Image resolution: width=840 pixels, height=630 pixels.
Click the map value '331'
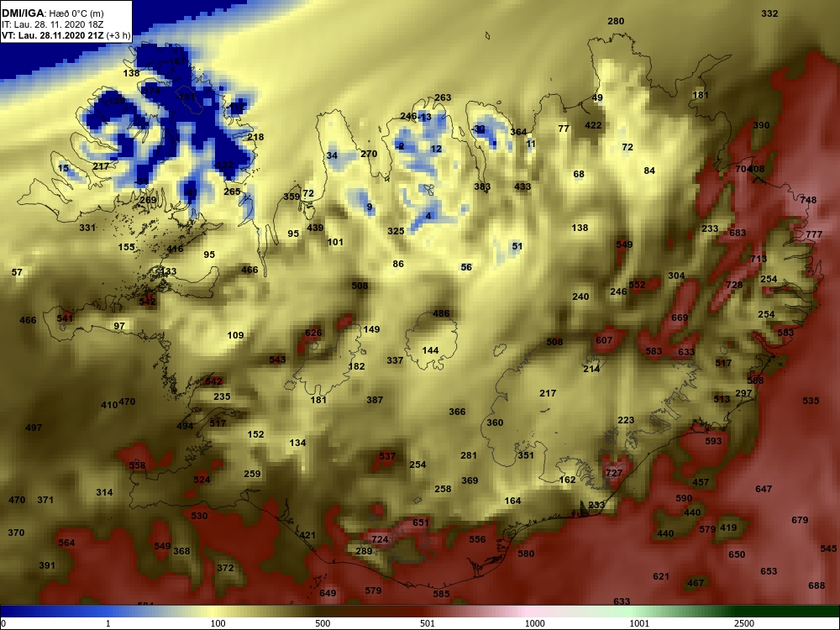tap(87, 228)
